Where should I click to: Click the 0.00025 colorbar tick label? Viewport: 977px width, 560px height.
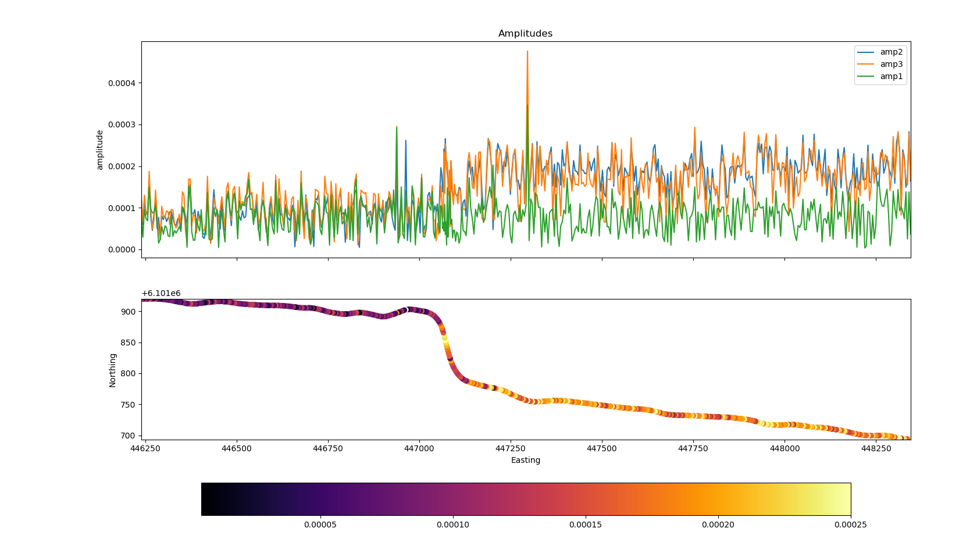pos(851,525)
